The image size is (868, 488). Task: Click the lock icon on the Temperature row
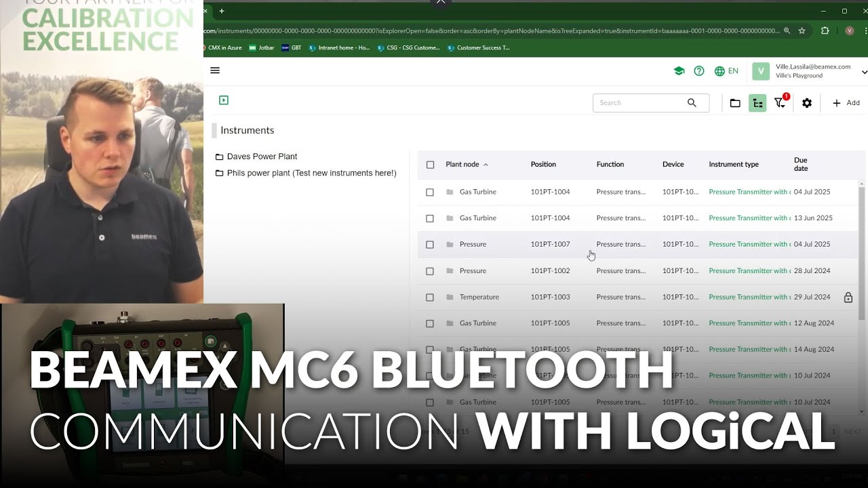pos(848,297)
